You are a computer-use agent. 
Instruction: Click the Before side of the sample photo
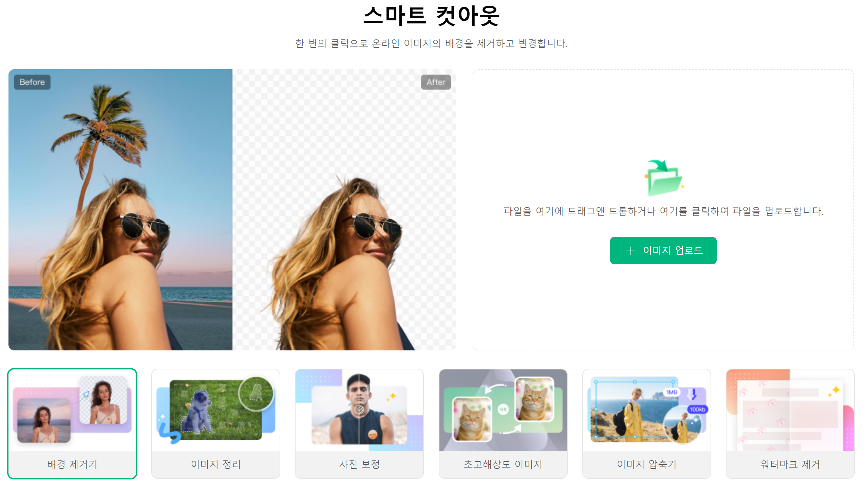click(x=120, y=209)
